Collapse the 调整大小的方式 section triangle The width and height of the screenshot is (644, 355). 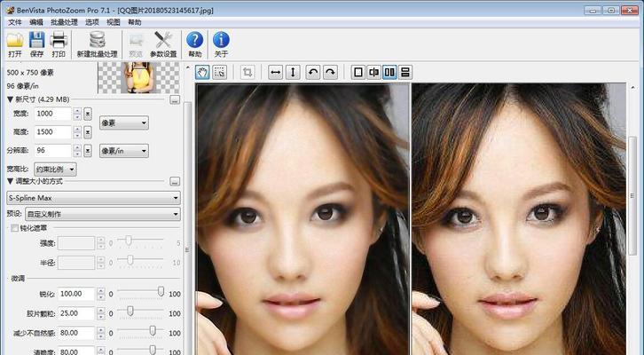pos(11,181)
